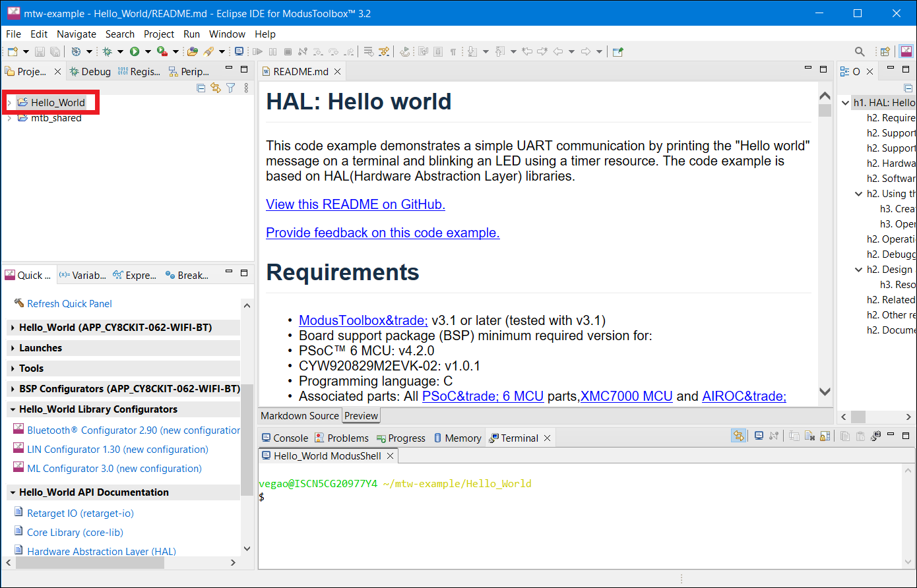The width and height of the screenshot is (917, 588).
Task: Open the Navigate menu
Action: [77, 34]
